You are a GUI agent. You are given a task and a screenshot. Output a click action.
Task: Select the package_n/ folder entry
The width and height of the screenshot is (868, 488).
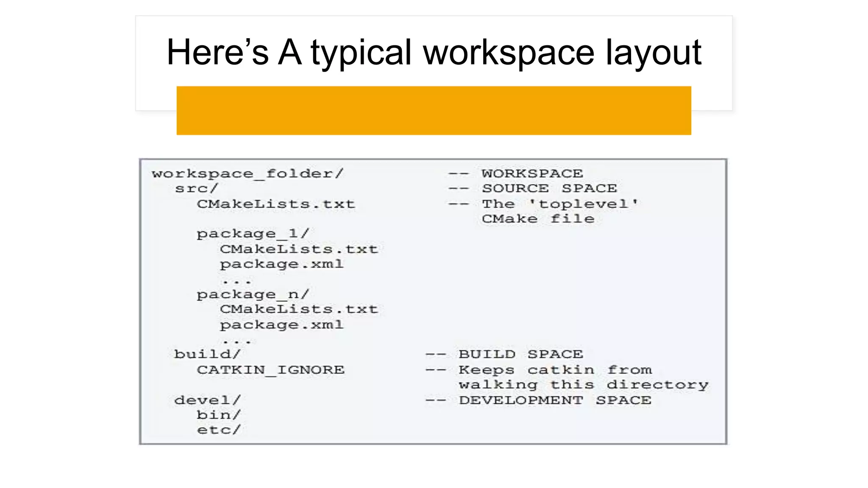[253, 294]
